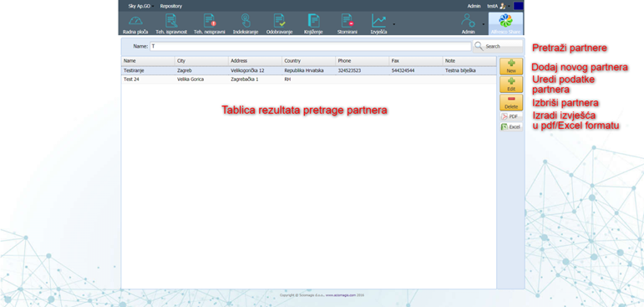Sort by the City column header
Screen dimensions: 644x307
201,61
